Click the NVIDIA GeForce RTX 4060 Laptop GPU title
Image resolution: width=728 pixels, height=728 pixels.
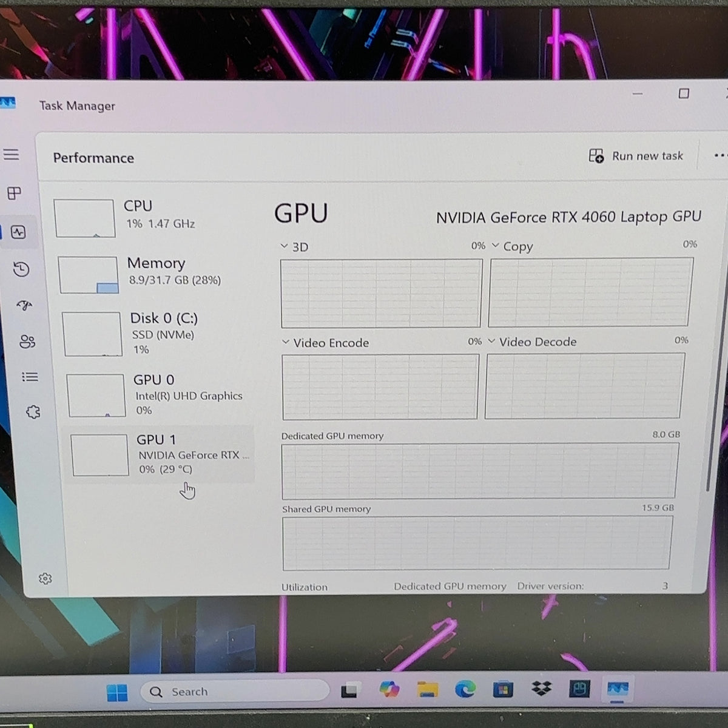[x=568, y=217]
